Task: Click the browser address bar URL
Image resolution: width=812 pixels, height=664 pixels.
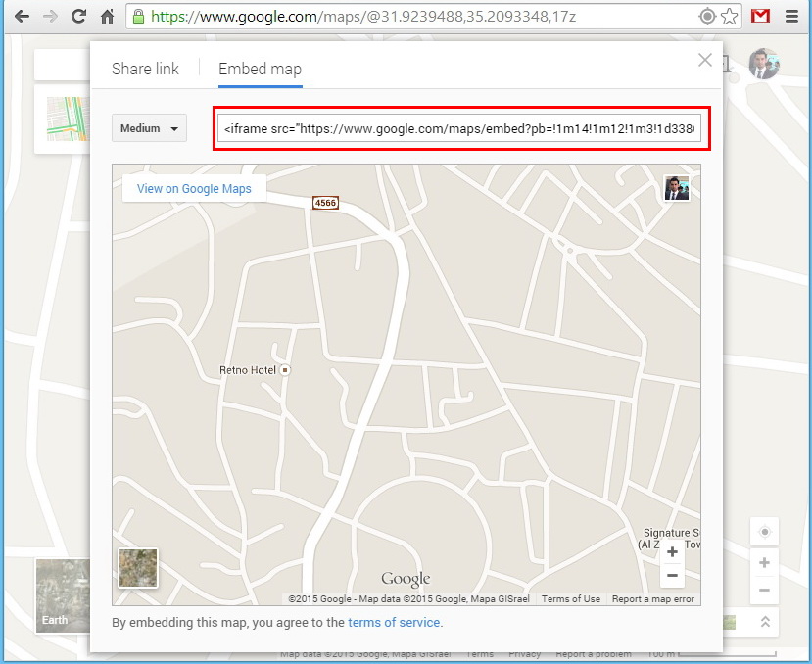Action: coord(362,17)
